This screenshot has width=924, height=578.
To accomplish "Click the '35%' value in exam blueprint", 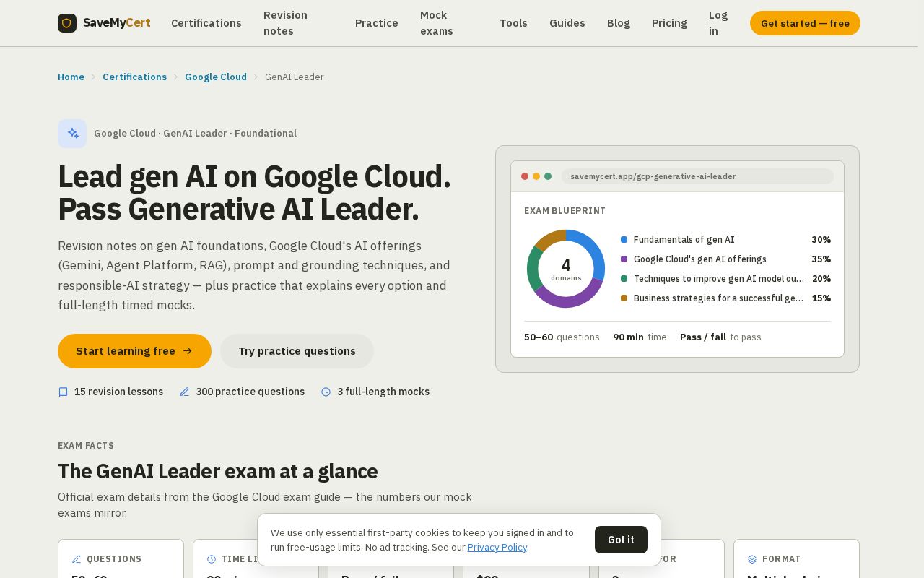I will (x=821, y=259).
